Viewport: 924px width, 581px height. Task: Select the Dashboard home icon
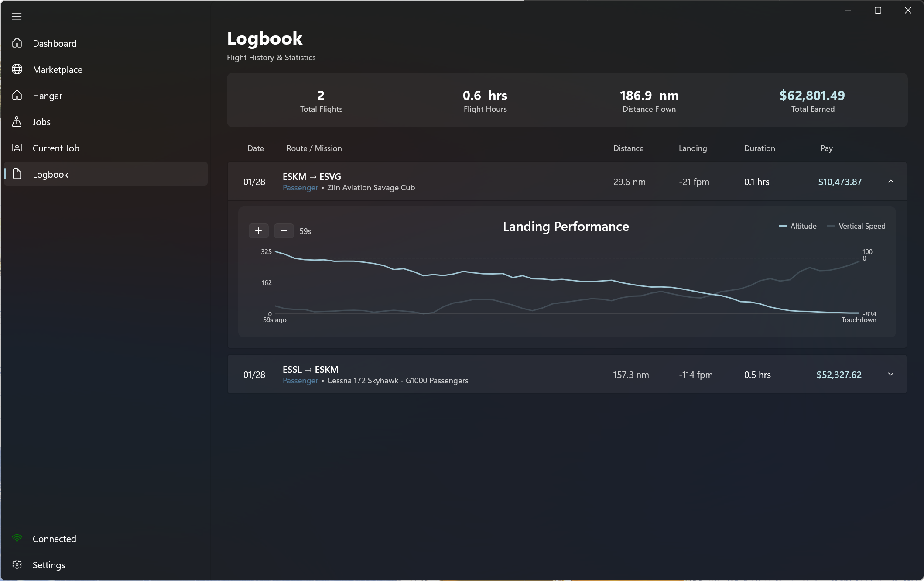coord(17,43)
